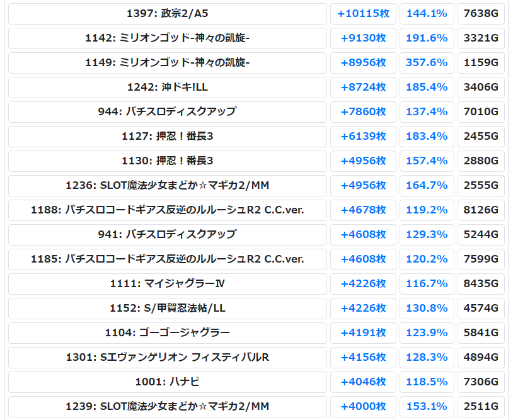Select the 8435G cell
Viewport: 513px width, 420px height.
tap(481, 284)
